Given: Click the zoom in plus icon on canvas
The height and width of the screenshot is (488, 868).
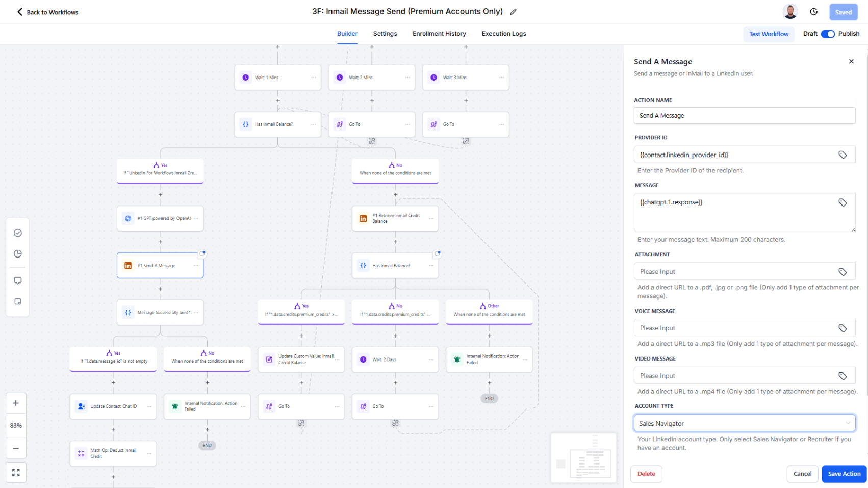Looking at the screenshot, I should pos(16,403).
